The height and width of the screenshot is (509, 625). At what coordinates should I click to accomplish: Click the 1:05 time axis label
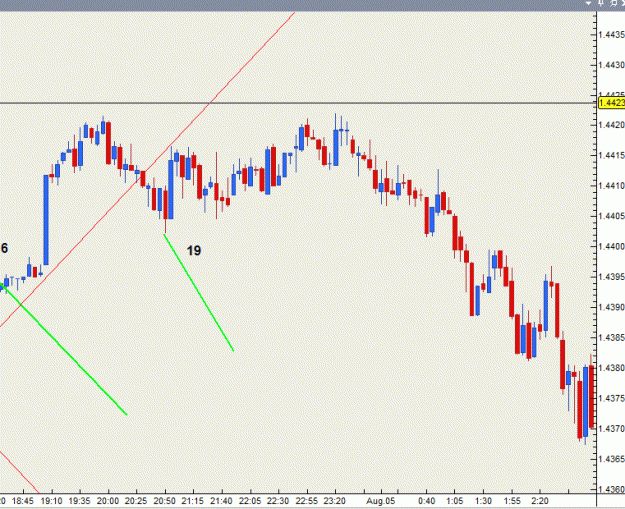454,501
